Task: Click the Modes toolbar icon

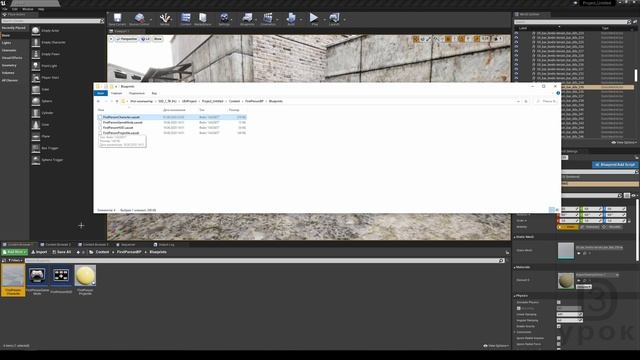Action: [x=164, y=19]
